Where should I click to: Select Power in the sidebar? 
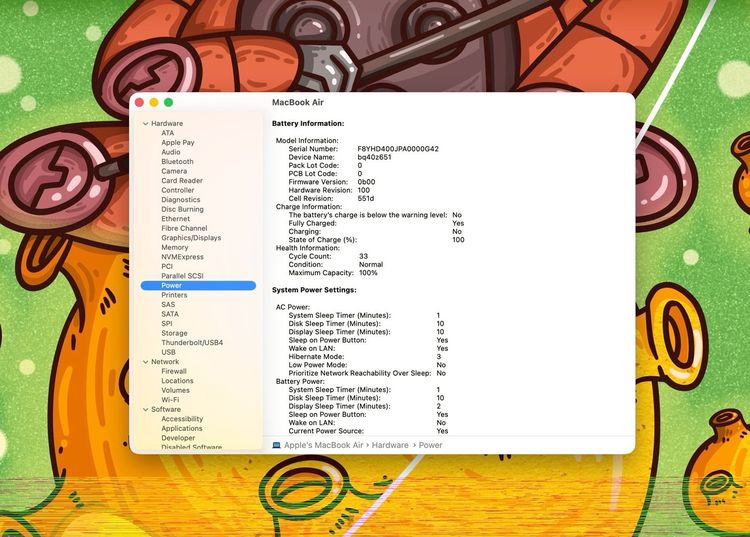[x=171, y=286]
